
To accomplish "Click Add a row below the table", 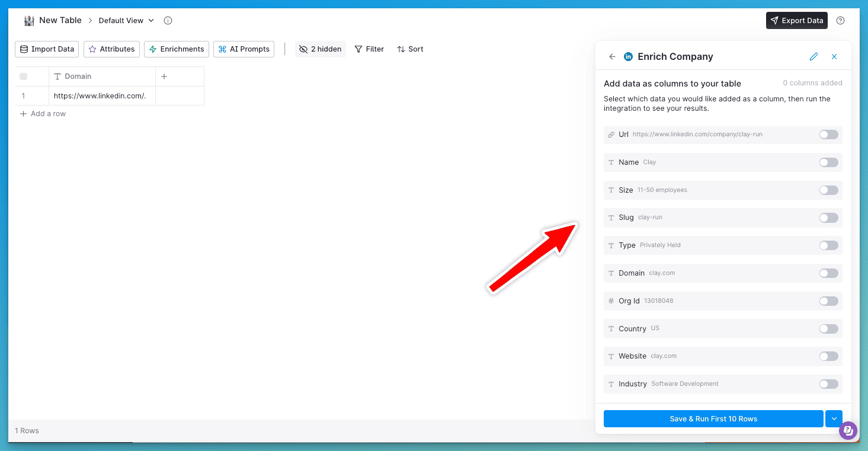I will pos(43,114).
